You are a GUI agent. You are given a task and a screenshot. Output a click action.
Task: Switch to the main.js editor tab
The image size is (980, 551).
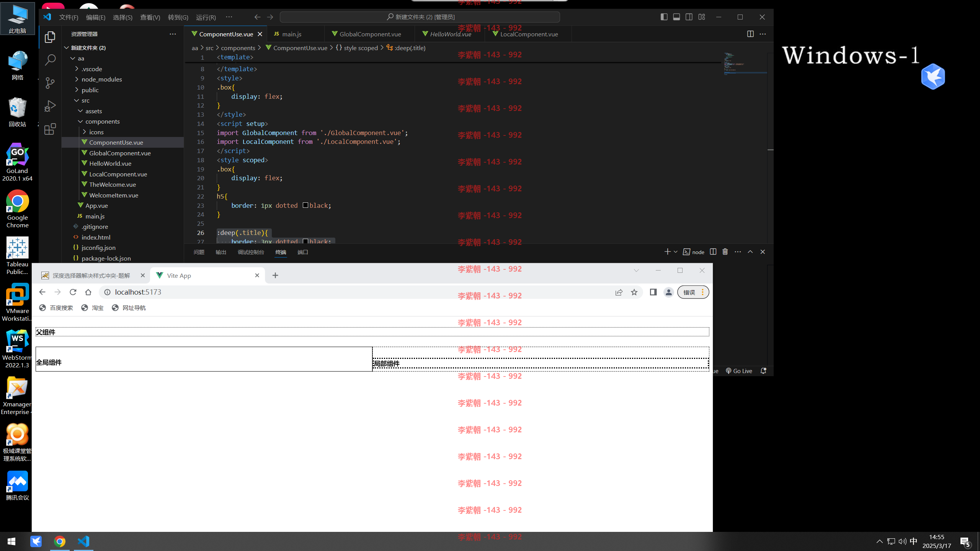[x=295, y=34]
